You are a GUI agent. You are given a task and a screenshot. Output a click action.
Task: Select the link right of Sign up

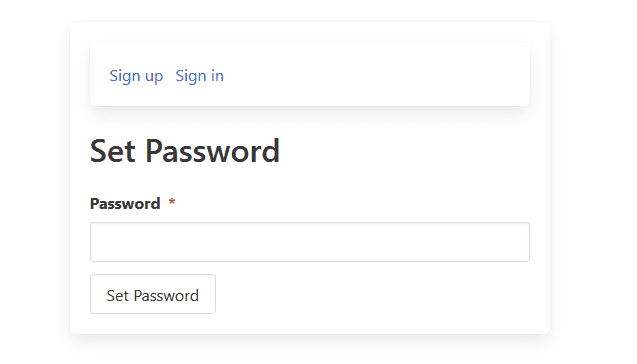point(199,76)
